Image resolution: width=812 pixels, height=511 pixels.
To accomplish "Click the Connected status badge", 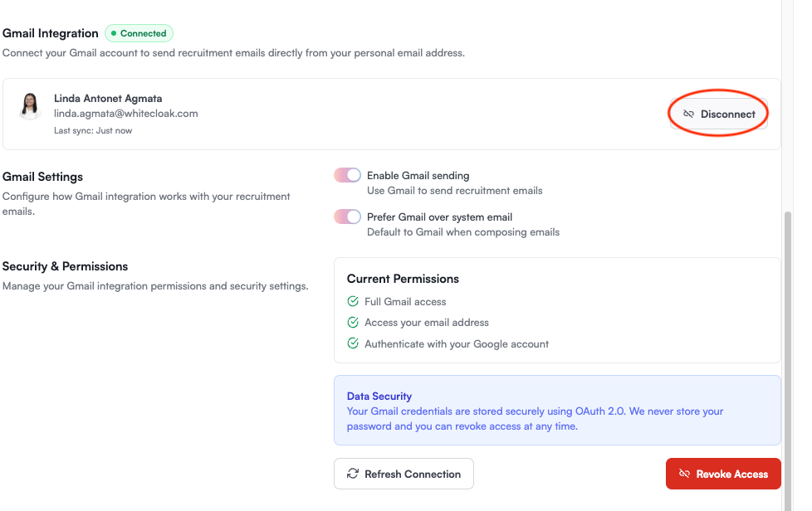I will (x=139, y=33).
